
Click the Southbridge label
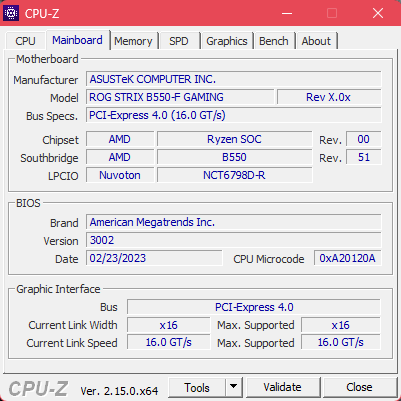click(49, 158)
